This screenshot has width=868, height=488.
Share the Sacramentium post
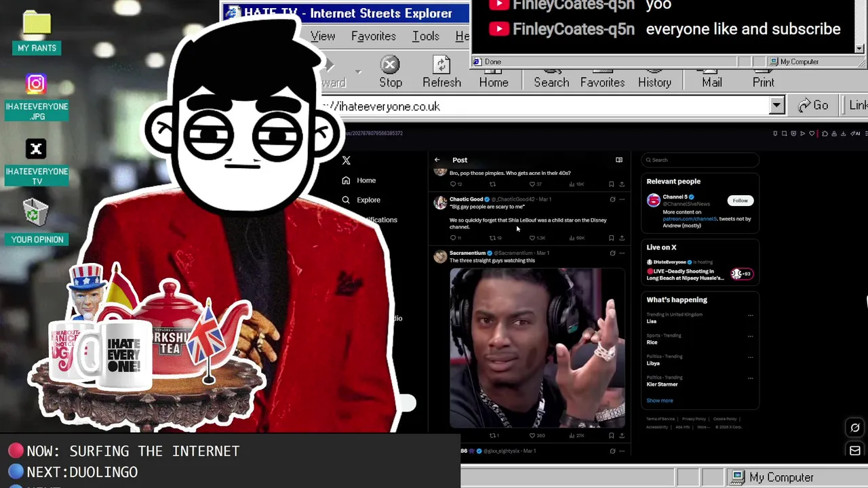click(x=622, y=435)
